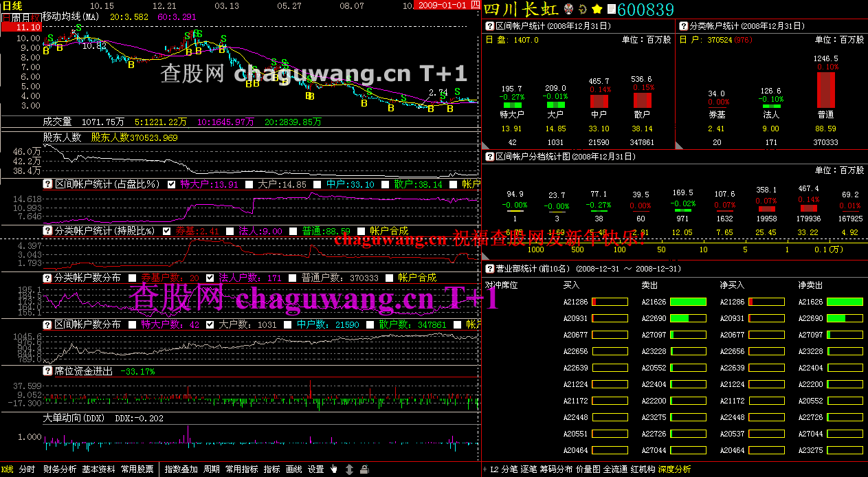The height and width of the screenshot is (477, 868).
Task: Enable the 法人 持股比 checkbox
Action: pos(230,231)
